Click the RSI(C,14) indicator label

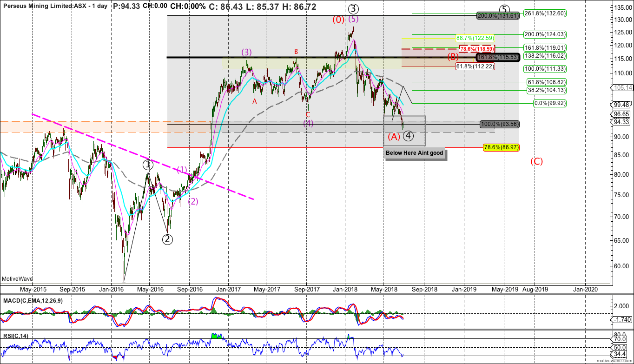[x=16, y=335]
